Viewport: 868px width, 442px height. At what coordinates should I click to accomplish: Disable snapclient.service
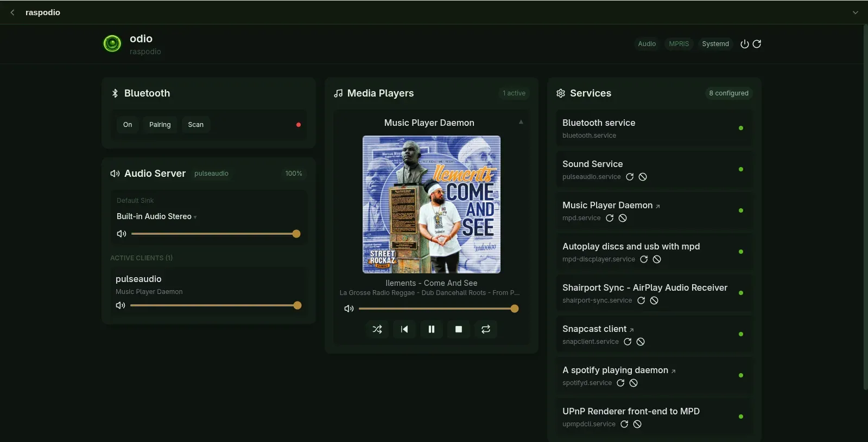click(641, 342)
